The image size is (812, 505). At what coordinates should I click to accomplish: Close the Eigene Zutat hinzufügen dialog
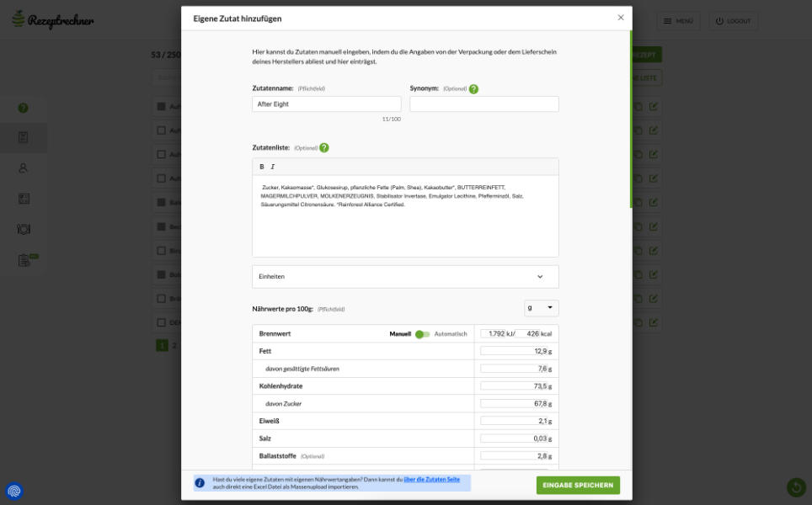click(x=621, y=18)
